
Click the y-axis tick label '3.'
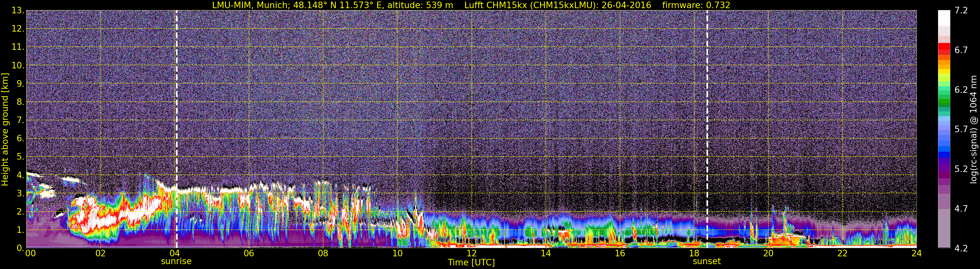20,193
